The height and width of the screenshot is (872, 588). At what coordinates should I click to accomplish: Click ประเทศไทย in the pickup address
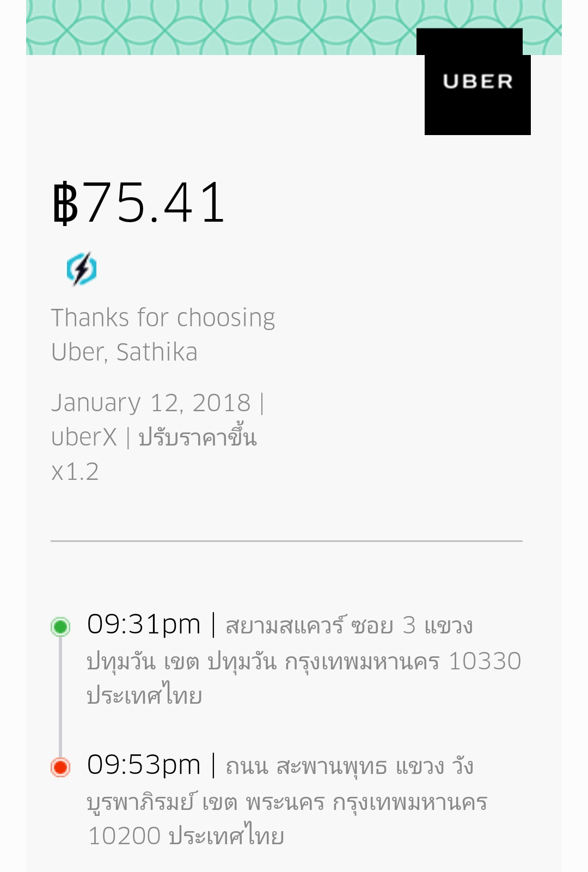pyautogui.click(x=144, y=696)
